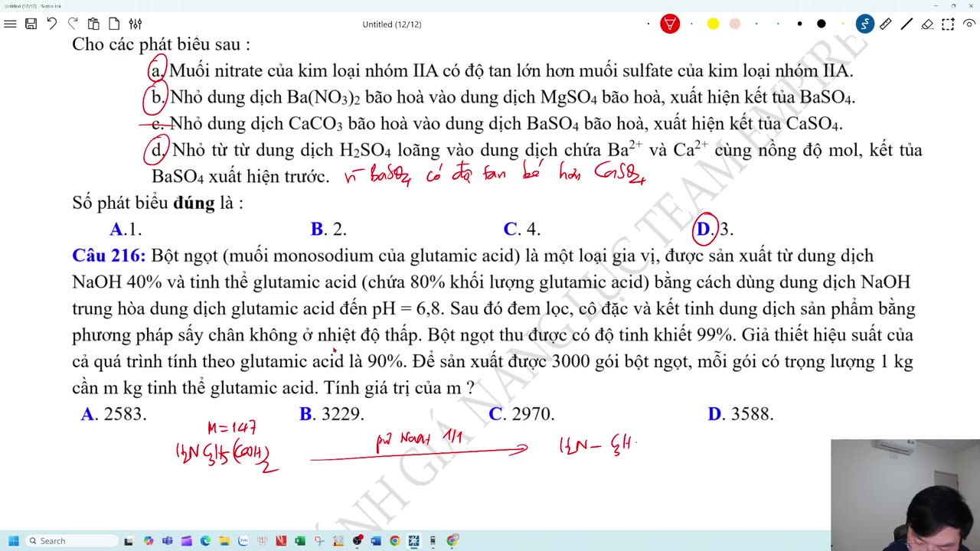Screen dimensions: 980x551
Task: Open File Explorer from the taskbar
Action: click(x=224, y=541)
